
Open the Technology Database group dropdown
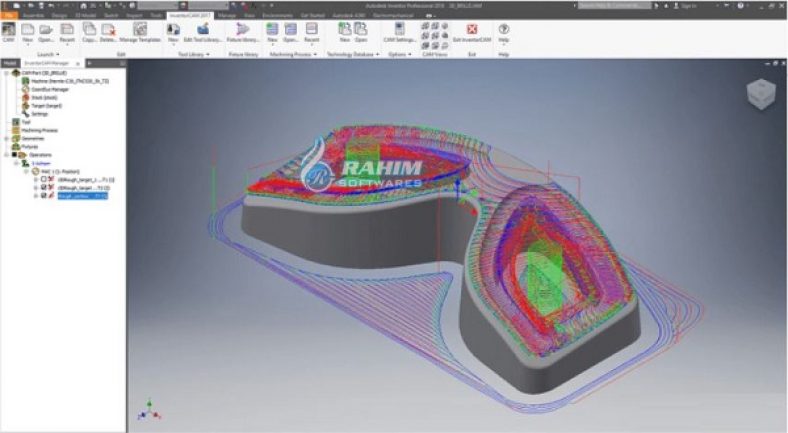(377, 54)
